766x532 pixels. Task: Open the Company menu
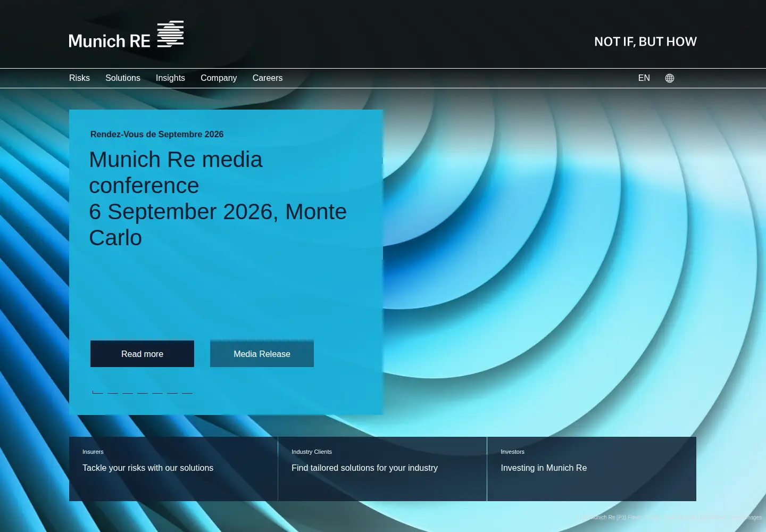(219, 78)
